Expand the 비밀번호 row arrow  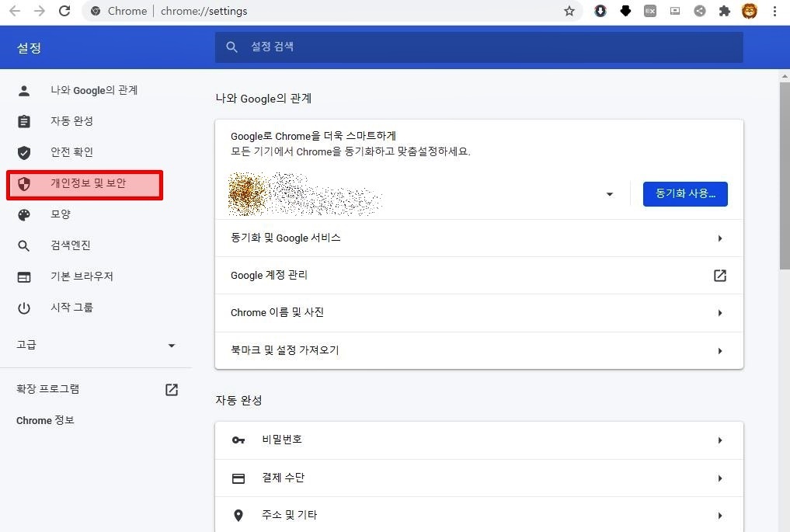pyautogui.click(x=720, y=440)
